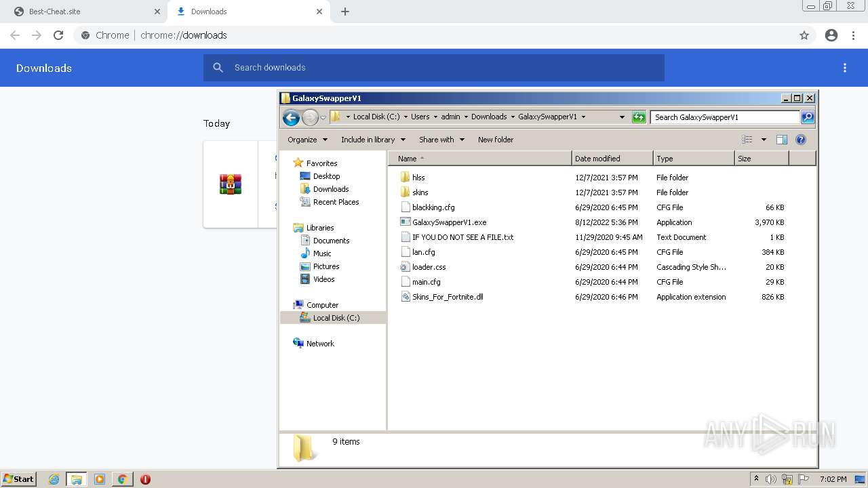Screen dimensions: 868x488
Task: Click the WinRAR archive icon in Chrome downloads
Action: coord(231,184)
